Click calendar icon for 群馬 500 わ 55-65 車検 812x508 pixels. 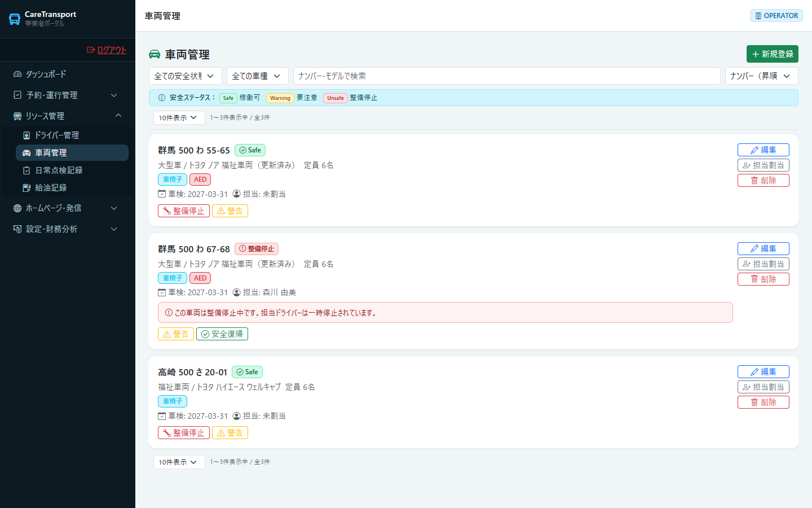coord(162,194)
